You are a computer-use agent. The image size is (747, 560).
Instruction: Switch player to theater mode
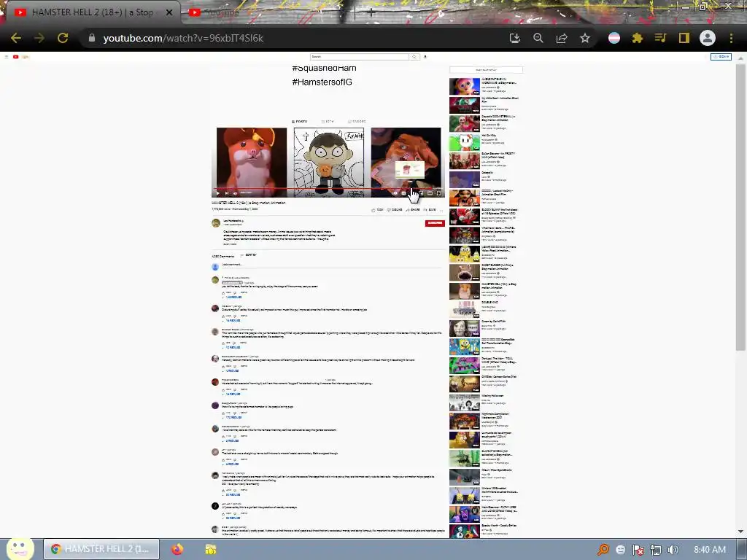pyautogui.click(x=430, y=192)
